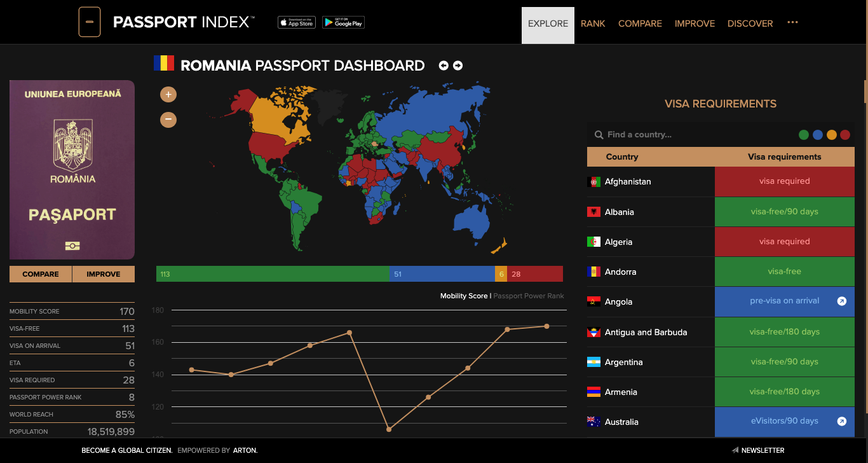Open Australia eVisitors external link arrow
The width and height of the screenshot is (868, 463).
842,421
